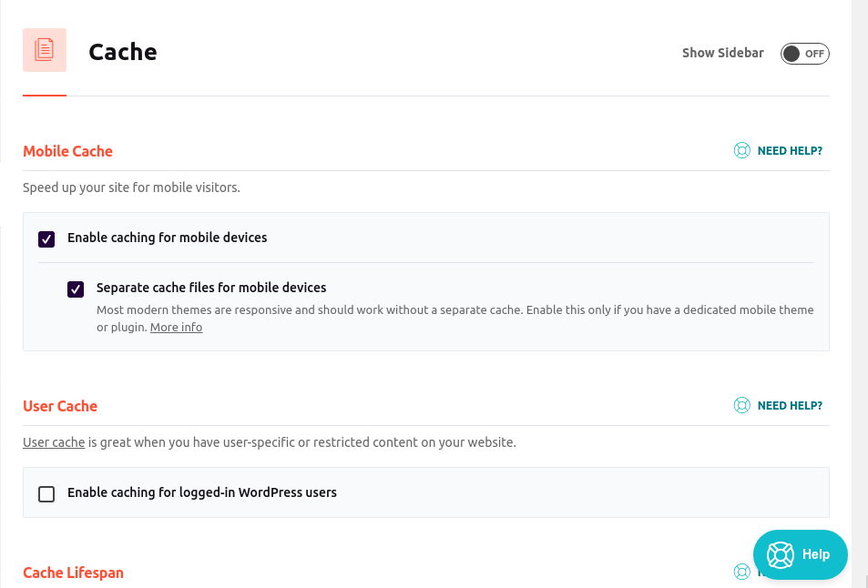Open the floating Help widget label
Screen dimensions: 868x588
click(x=816, y=554)
